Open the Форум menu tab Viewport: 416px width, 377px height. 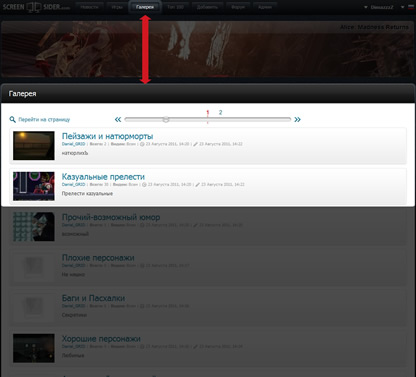click(x=238, y=7)
